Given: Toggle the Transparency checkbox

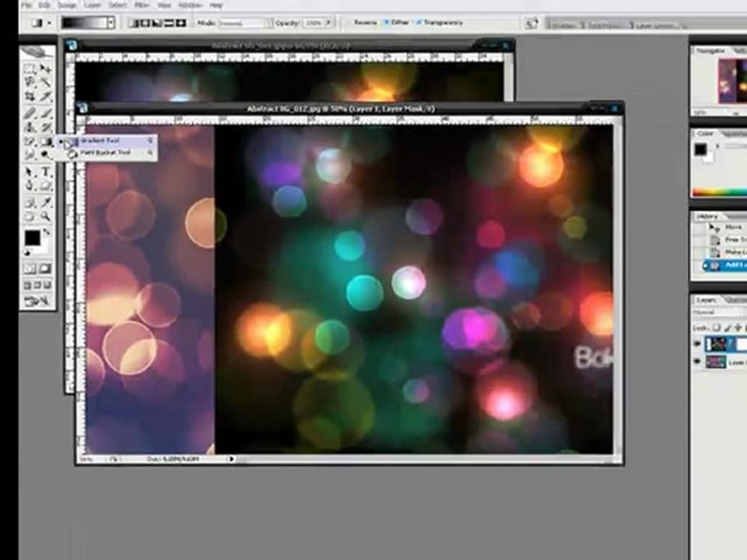Looking at the screenshot, I should click(419, 23).
